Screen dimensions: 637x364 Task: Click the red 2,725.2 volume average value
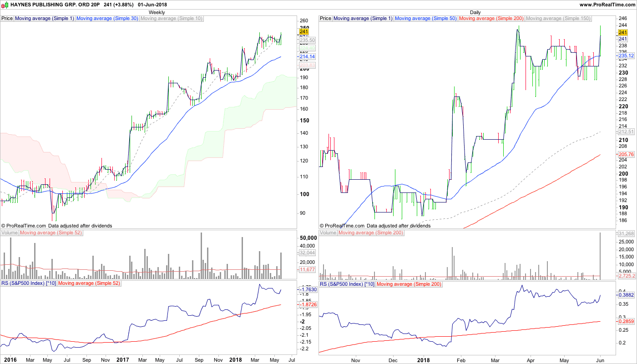(626, 276)
